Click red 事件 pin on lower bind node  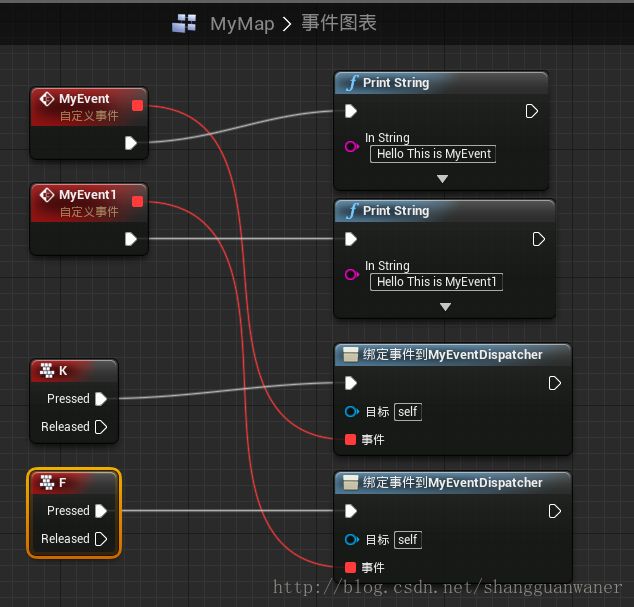click(351, 567)
